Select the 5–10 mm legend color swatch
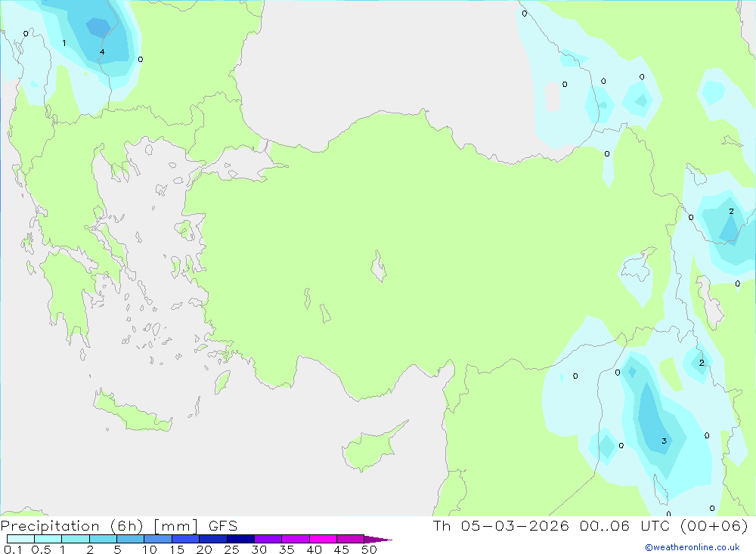The width and height of the screenshot is (756, 554). point(131,539)
